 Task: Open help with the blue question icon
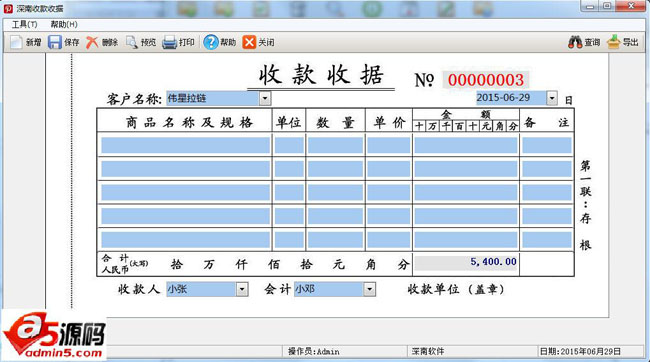click(x=211, y=42)
